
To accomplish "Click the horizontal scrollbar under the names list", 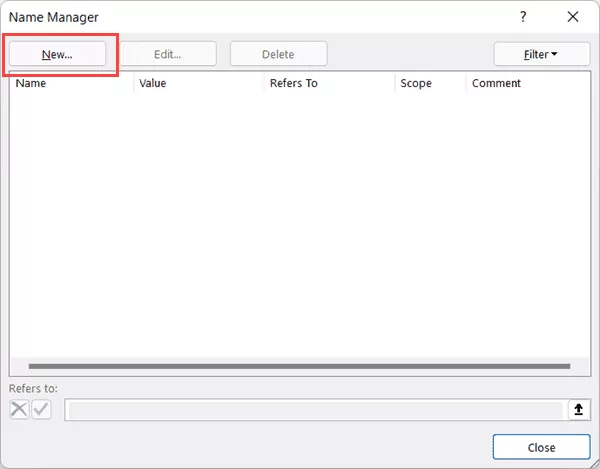I will click(x=300, y=367).
